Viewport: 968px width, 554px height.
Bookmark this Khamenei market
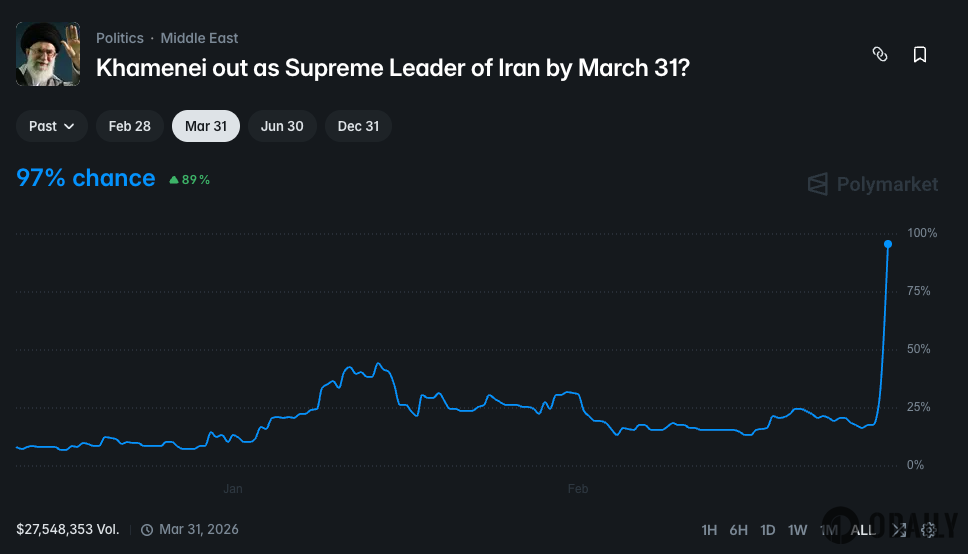pyautogui.click(x=920, y=55)
